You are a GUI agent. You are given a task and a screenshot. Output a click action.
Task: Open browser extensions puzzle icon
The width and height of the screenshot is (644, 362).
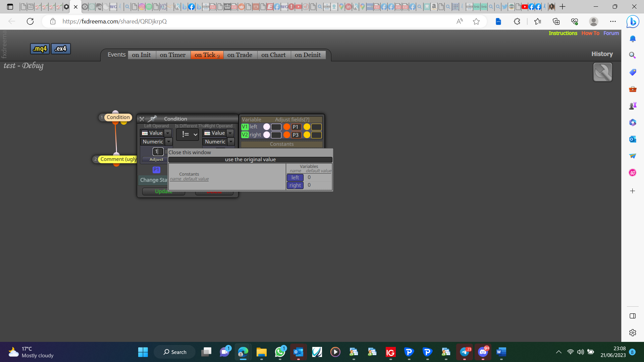pyautogui.click(x=517, y=21)
